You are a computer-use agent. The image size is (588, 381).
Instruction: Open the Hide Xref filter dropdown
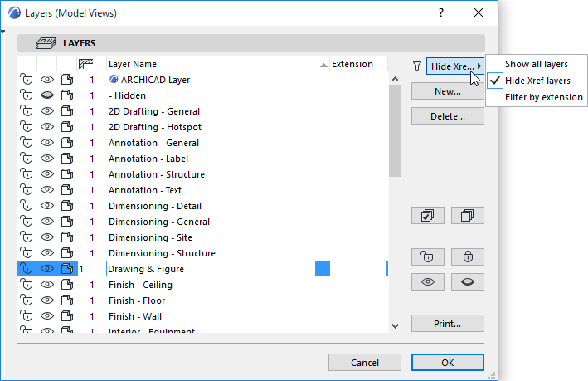coord(454,66)
